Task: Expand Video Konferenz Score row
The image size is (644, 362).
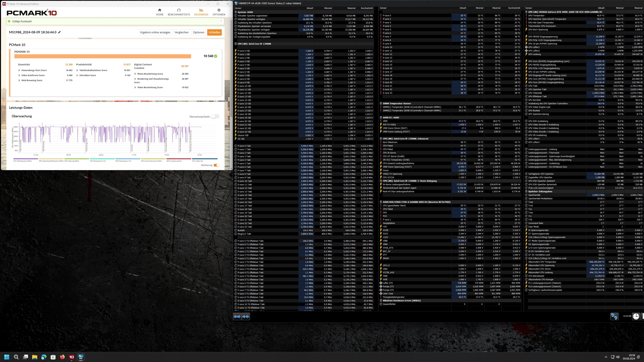Action: 19,75
